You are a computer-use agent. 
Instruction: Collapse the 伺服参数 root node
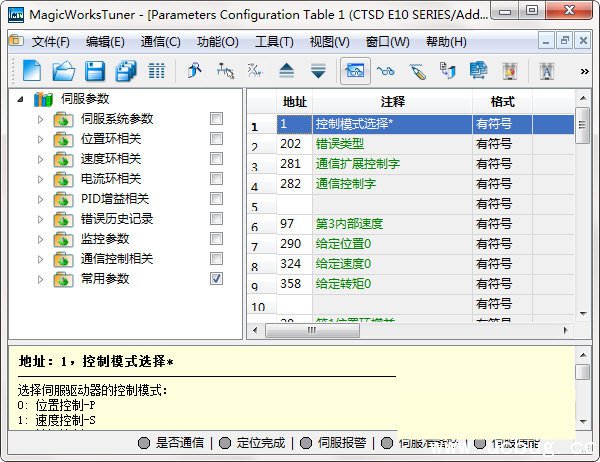click(x=21, y=100)
